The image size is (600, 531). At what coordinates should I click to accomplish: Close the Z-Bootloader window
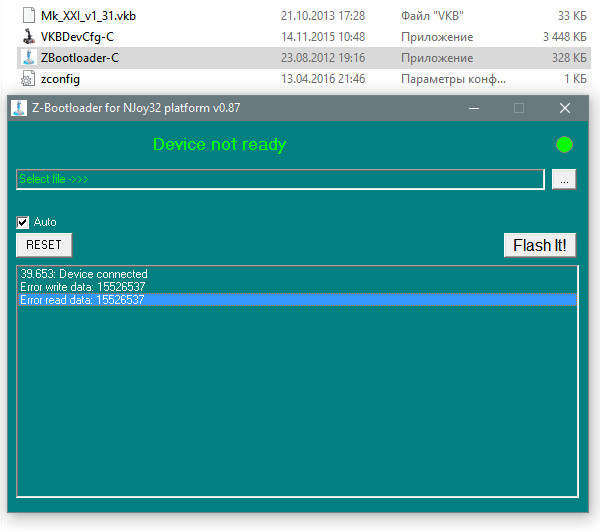[564, 108]
